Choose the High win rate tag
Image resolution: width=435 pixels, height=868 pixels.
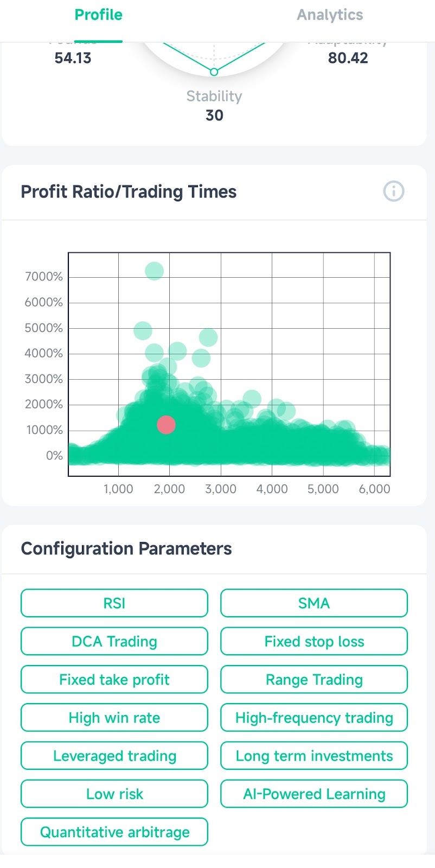(114, 718)
